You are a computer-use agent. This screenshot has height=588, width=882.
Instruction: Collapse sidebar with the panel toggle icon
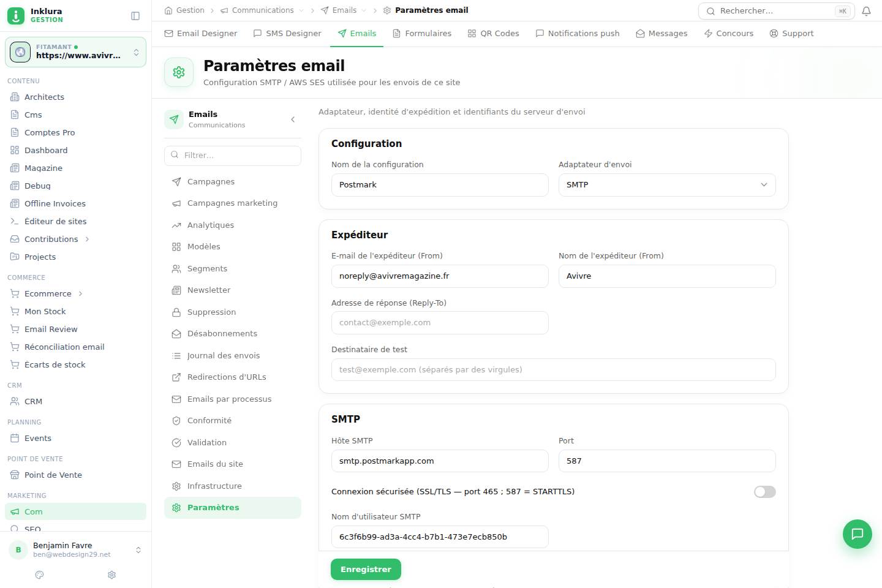click(135, 16)
